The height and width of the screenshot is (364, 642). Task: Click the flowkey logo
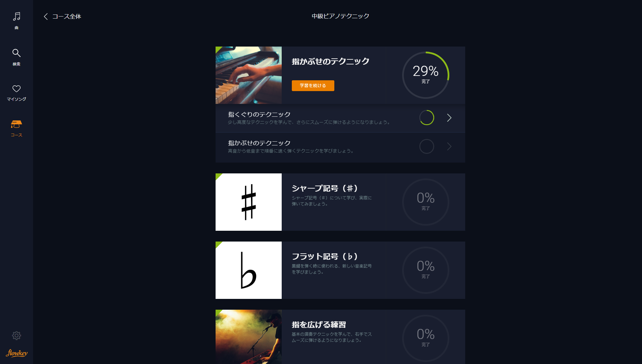[17, 353]
